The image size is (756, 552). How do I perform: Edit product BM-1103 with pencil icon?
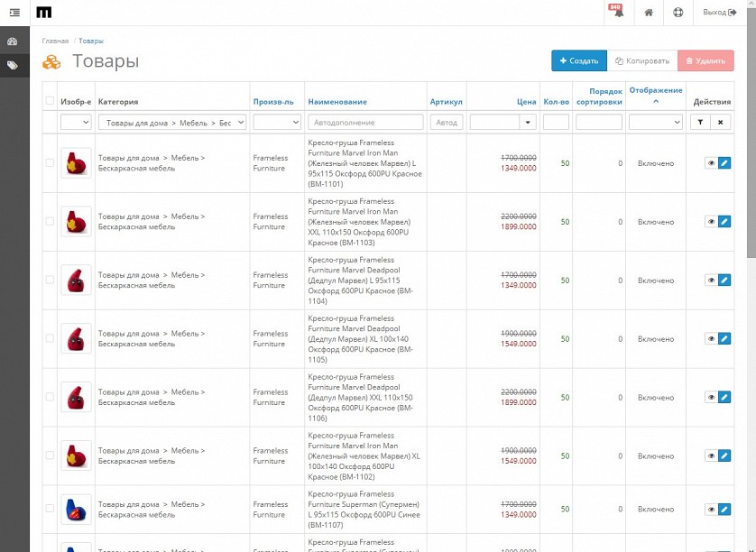pyautogui.click(x=724, y=221)
